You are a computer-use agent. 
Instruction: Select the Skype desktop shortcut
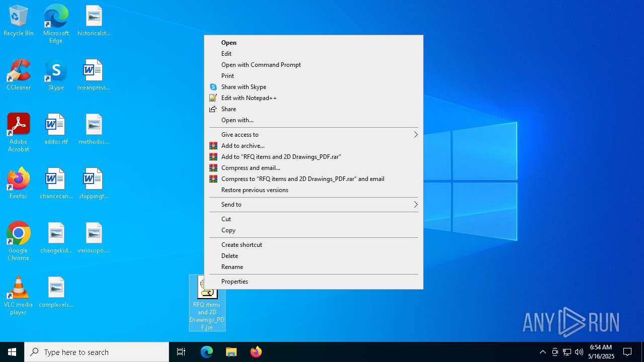pyautogui.click(x=56, y=75)
